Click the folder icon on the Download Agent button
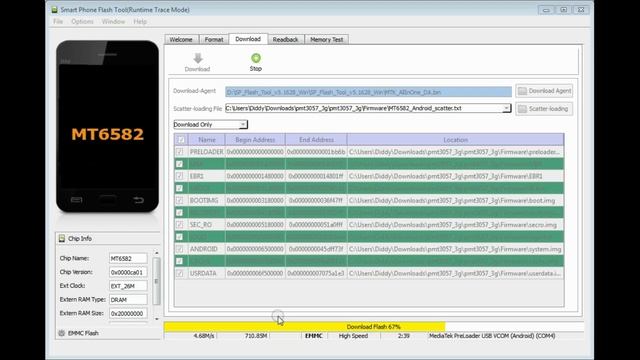Image resolution: width=640 pixels, height=360 pixels. tap(522, 91)
